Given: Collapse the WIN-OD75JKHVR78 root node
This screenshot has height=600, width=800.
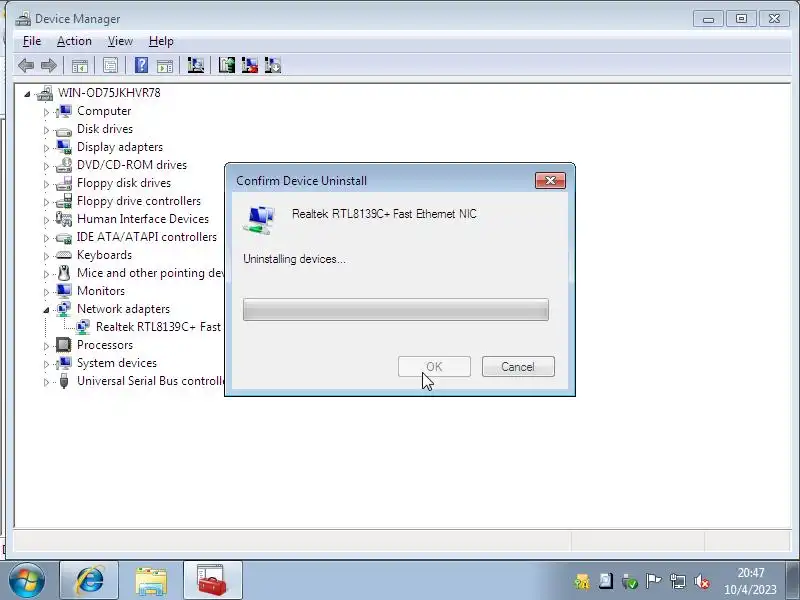Looking at the screenshot, I should (27, 94).
